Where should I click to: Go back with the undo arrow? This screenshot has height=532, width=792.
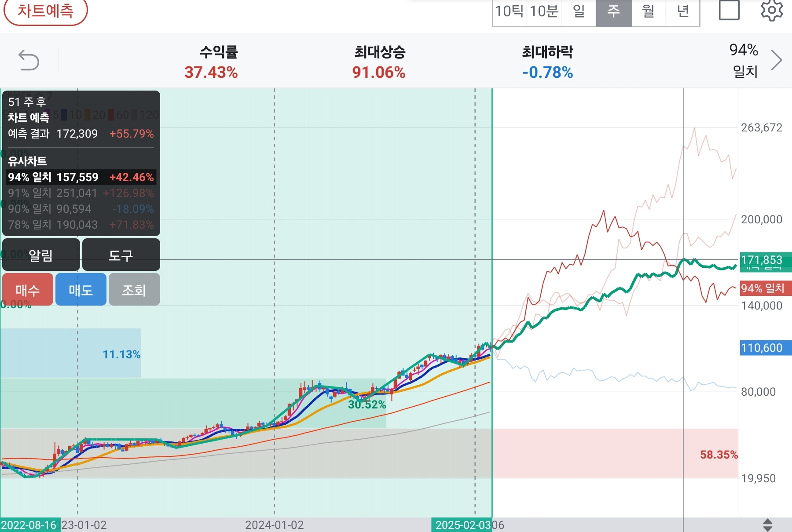29,60
